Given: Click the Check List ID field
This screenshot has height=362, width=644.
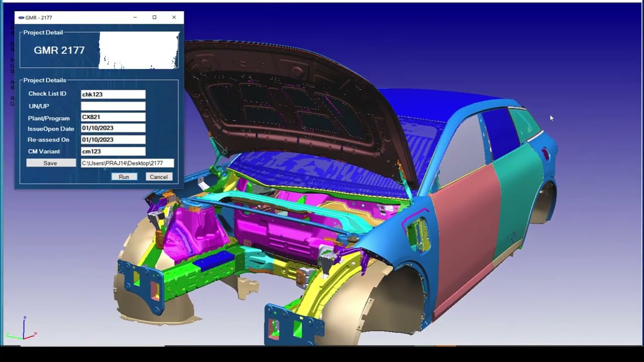Looking at the screenshot, I should 113,95.
